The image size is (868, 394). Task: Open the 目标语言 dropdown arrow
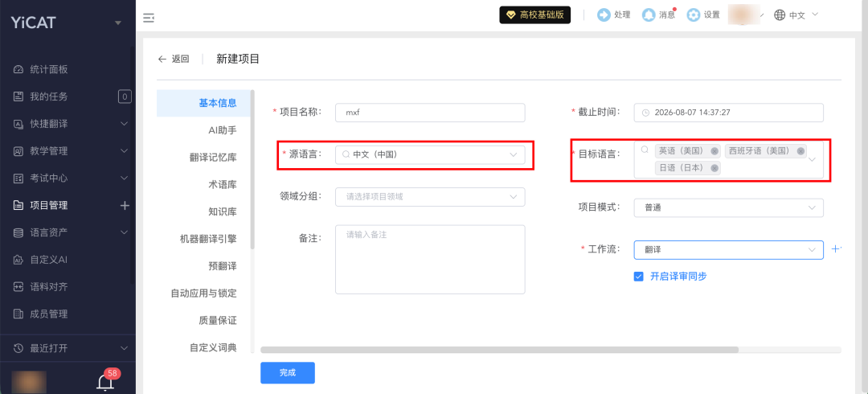812,159
